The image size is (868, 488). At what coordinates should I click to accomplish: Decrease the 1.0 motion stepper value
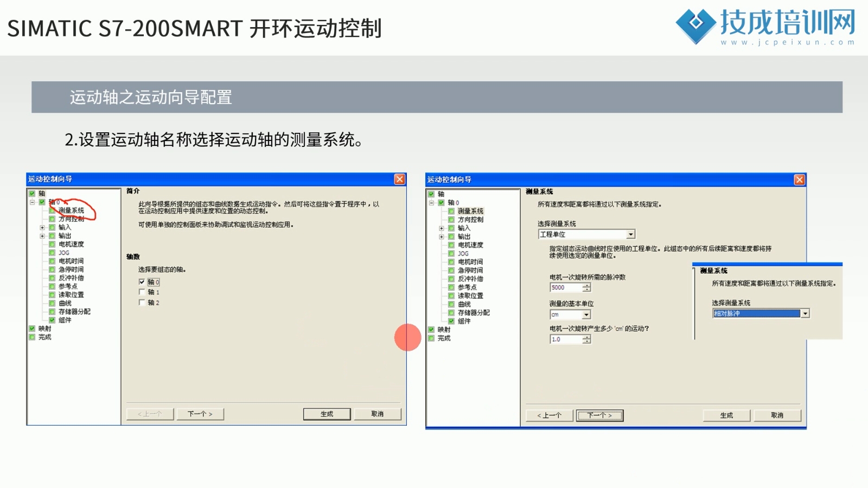[586, 341]
